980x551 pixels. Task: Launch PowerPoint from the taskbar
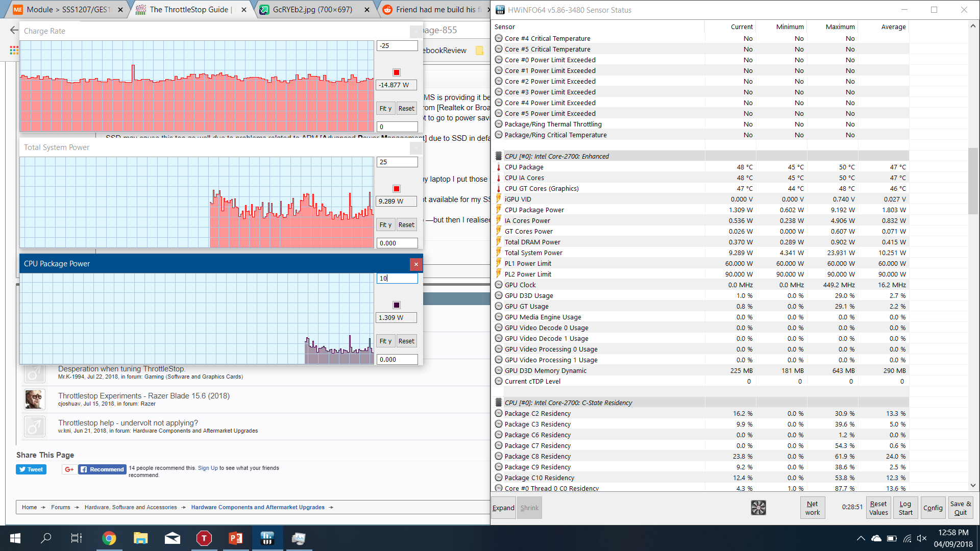coord(235,538)
